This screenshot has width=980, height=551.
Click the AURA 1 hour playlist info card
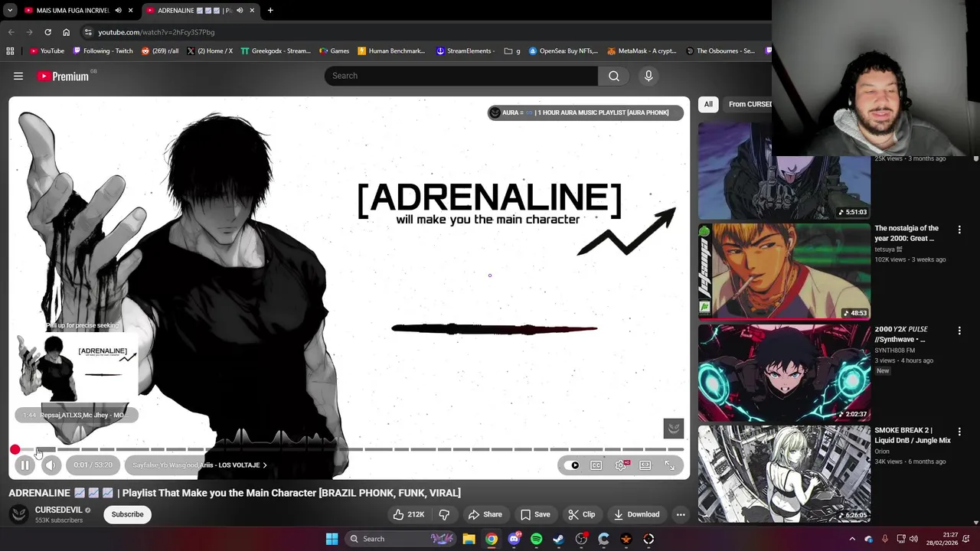pos(585,112)
